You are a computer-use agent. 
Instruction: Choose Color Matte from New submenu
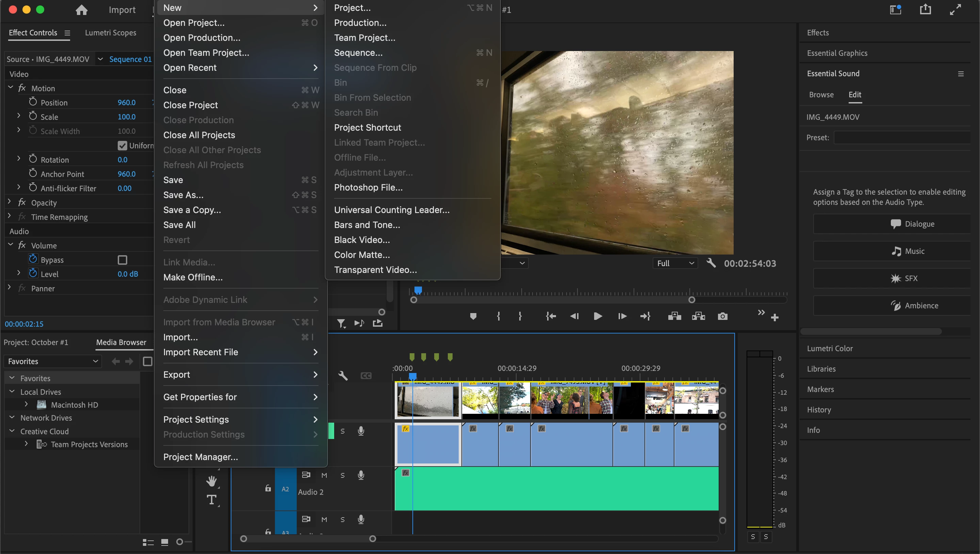click(361, 255)
